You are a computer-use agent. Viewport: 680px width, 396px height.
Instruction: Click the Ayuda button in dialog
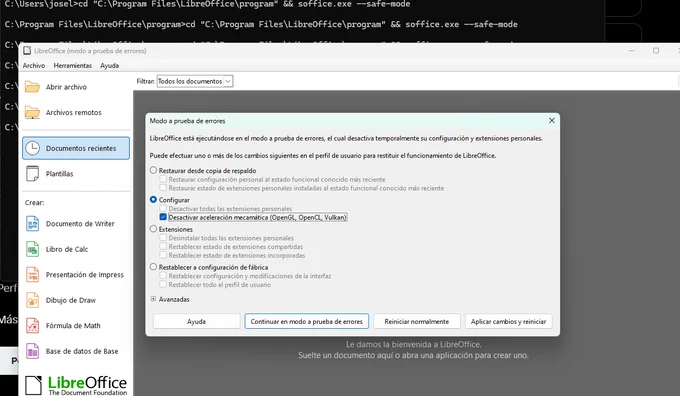click(196, 321)
